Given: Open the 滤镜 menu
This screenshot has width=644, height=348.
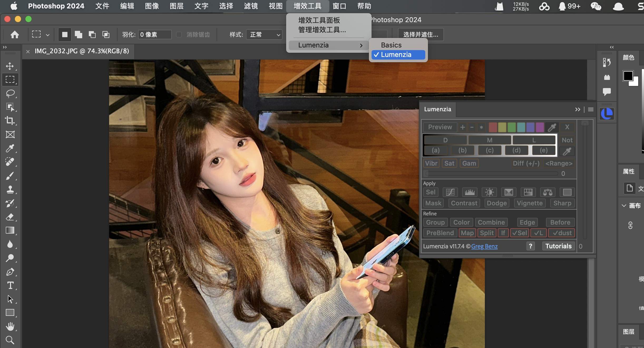Looking at the screenshot, I should tap(250, 6).
